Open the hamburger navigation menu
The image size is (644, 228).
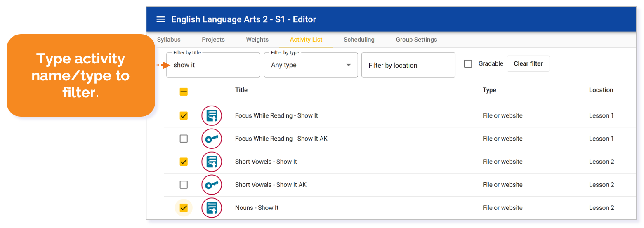click(160, 19)
